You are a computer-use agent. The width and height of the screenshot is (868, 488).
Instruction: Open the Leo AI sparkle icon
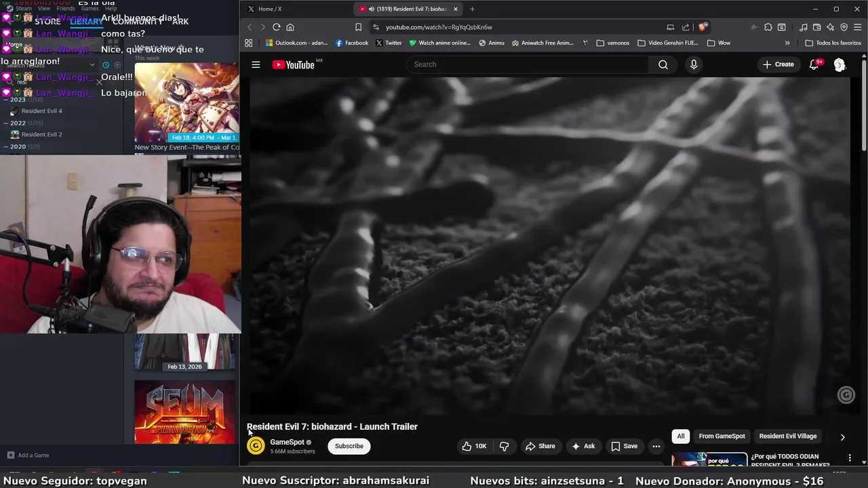coord(831,27)
